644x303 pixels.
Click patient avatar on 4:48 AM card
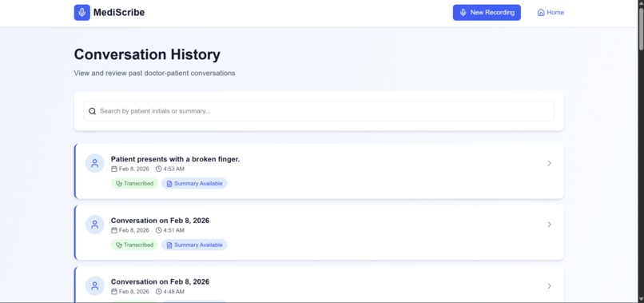95,285
